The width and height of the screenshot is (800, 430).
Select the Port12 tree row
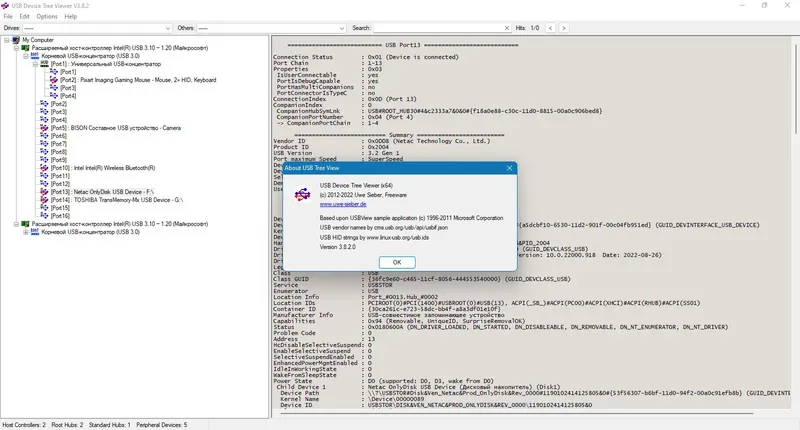(x=60, y=184)
